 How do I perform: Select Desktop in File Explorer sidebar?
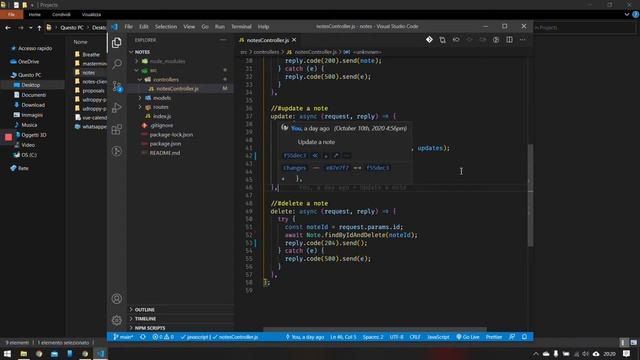coord(31,85)
